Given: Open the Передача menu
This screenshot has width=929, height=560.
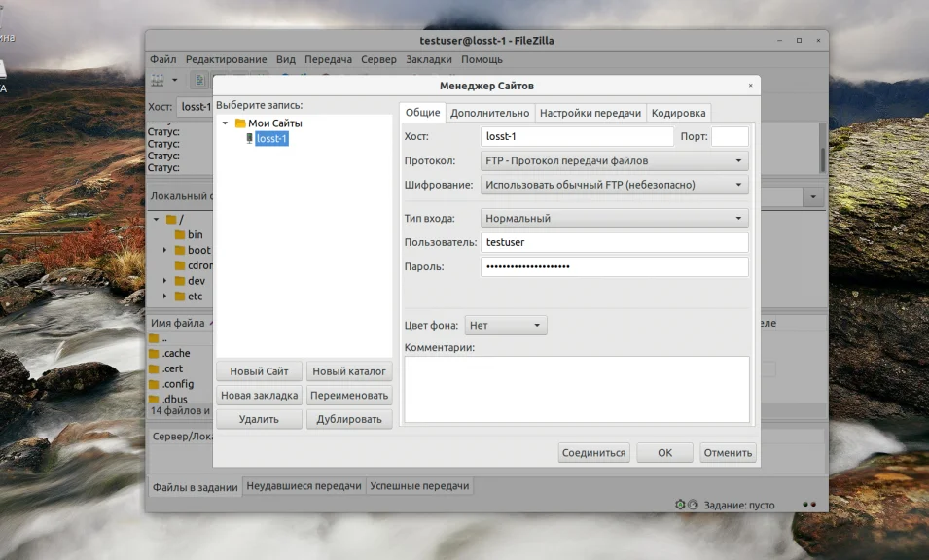Looking at the screenshot, I should tap(328, 59).
